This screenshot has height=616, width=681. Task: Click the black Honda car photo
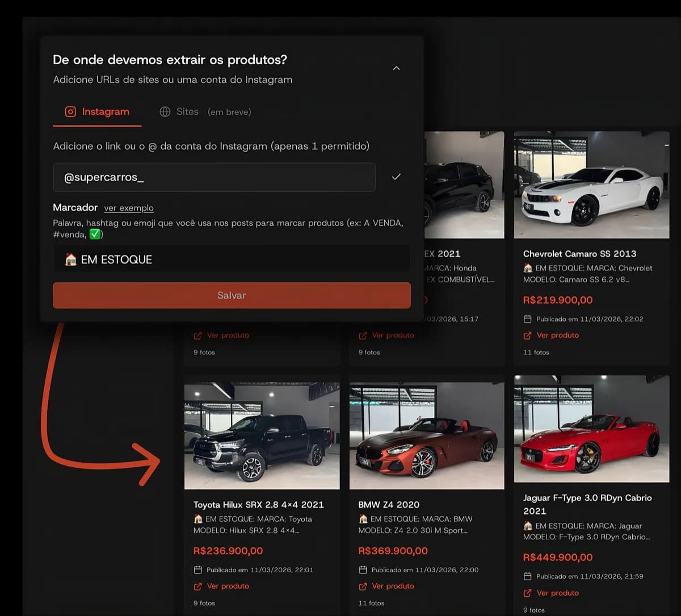tap(464, 185)
